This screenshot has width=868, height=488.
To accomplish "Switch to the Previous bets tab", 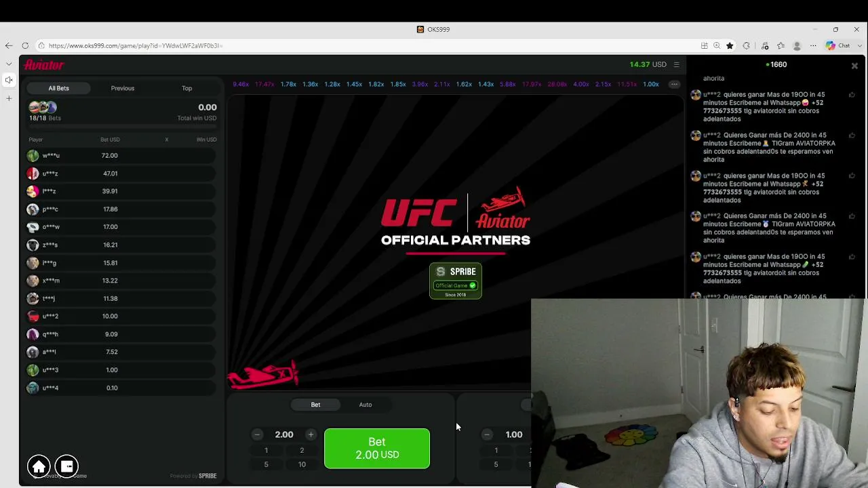I will click(123, 88).
